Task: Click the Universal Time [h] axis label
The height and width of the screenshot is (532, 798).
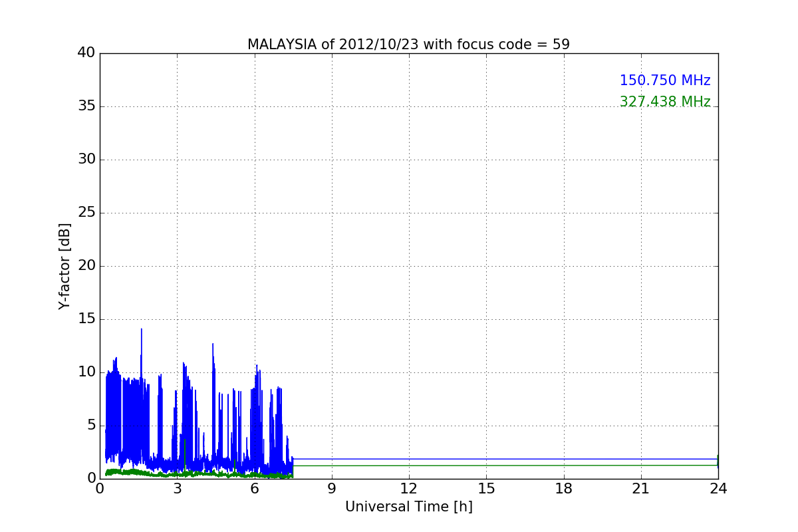Action: 408,507
